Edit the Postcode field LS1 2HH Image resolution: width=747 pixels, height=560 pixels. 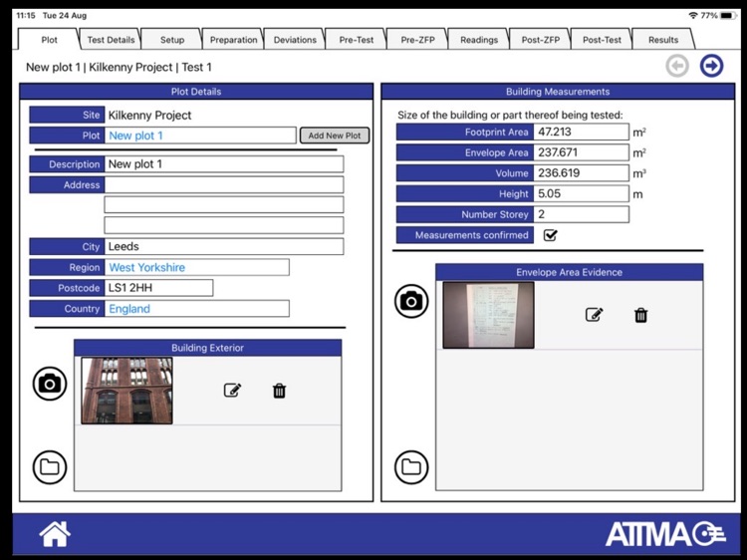point(158,288)
